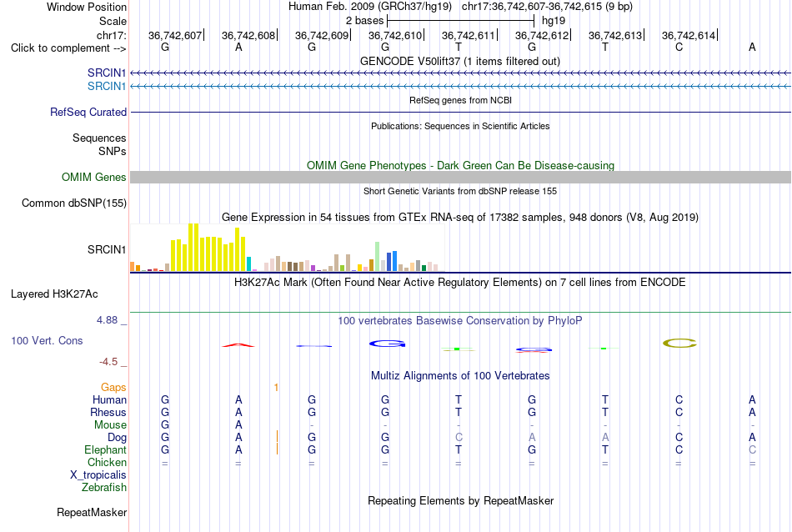This screenshot has height=532, width=792.
Task: Click 'Repeating Elements by RepeatMasker' title
Action: click(x=461, y=500)
